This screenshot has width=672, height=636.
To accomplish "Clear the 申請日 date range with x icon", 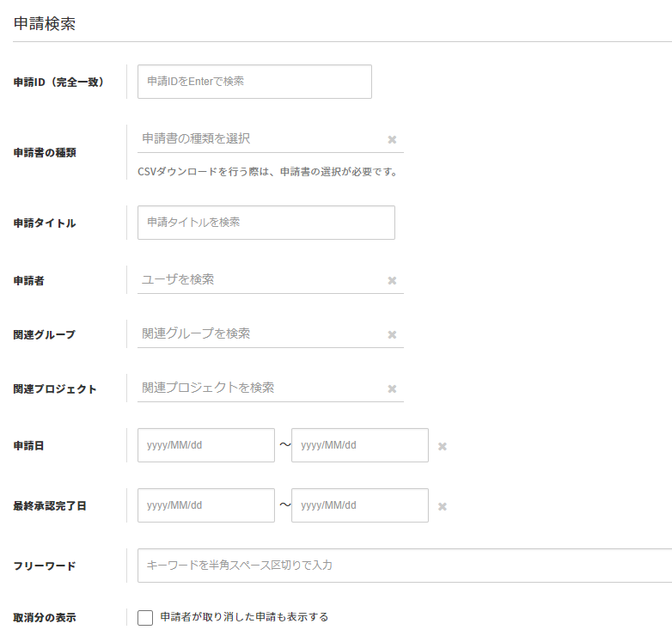I will tap(443, 446).
